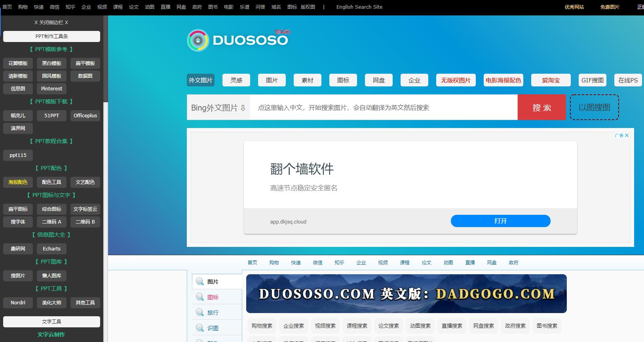Screen dimensions: 644x342
Task: Open 清新模板 in the sidebar
Action: (x=18, y=76)
